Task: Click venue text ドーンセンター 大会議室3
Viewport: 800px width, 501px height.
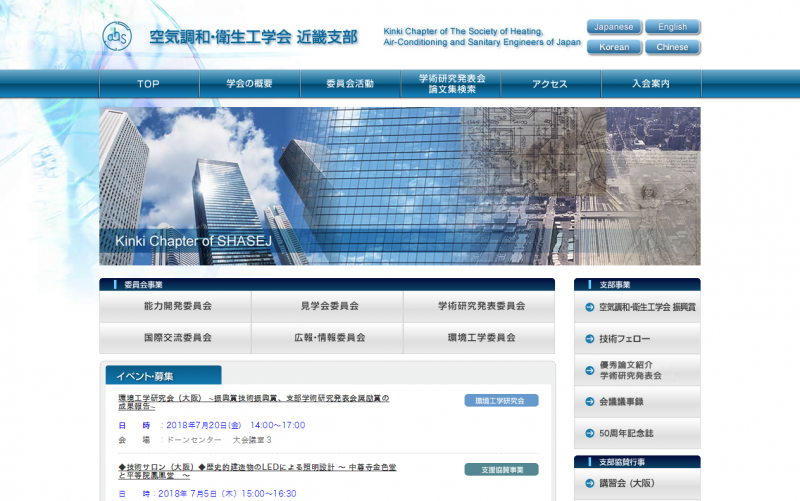Action: (x=219, y=440)
